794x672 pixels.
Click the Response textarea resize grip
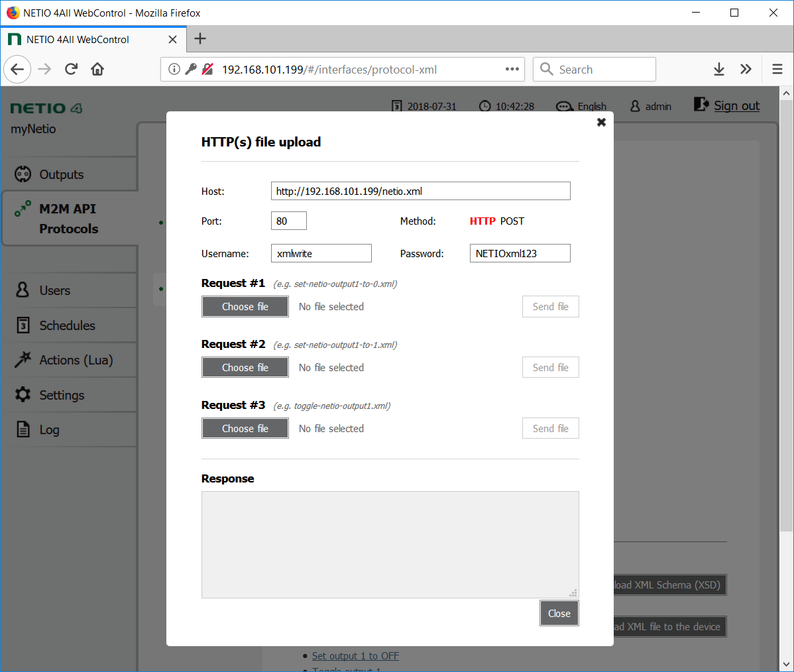pyautogui.click(x=573, y=593)
